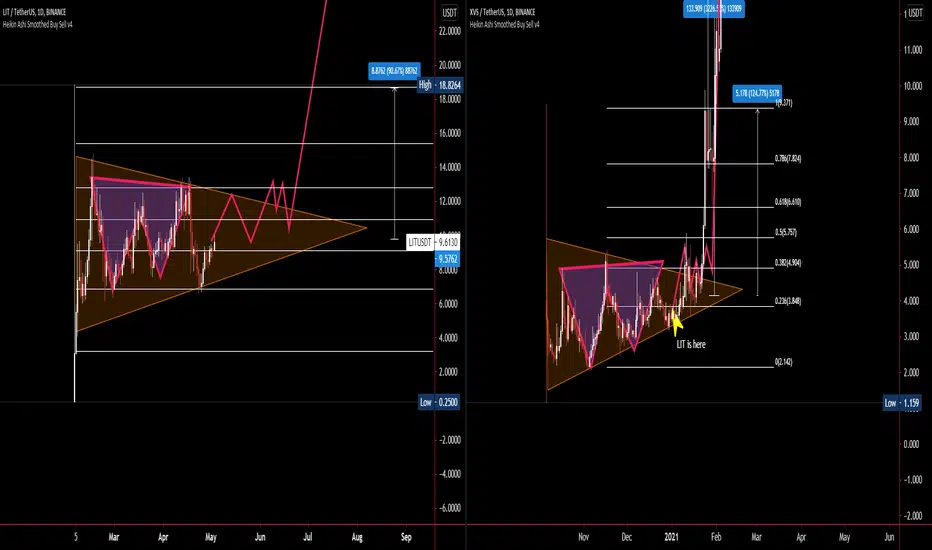The image size is (932, 550).
Task: Click the Mar date on LIT time axis
Action: pos(114,537)
